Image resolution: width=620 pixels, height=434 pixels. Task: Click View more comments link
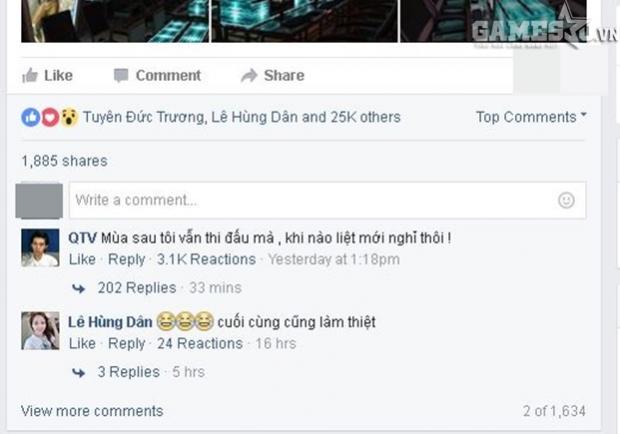point(92,411)
